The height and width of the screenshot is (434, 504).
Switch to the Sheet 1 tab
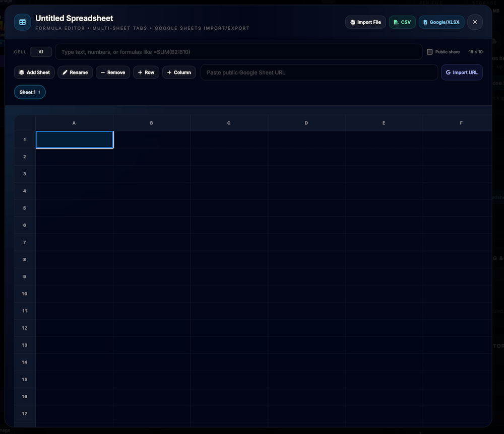tap(29, 92)
